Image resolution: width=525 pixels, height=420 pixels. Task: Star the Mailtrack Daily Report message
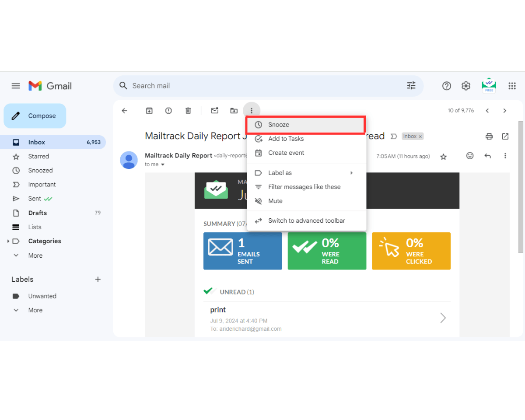coord(443,157)
